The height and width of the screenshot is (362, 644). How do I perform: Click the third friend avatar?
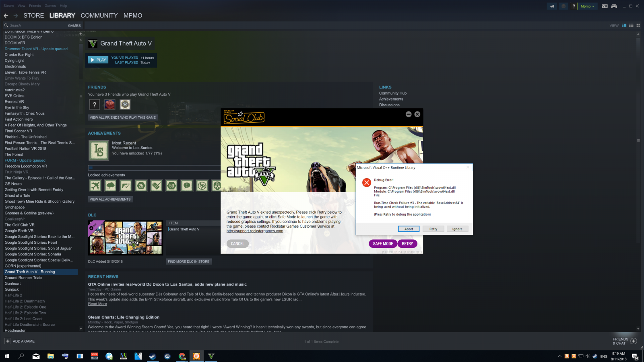[125, 105]
